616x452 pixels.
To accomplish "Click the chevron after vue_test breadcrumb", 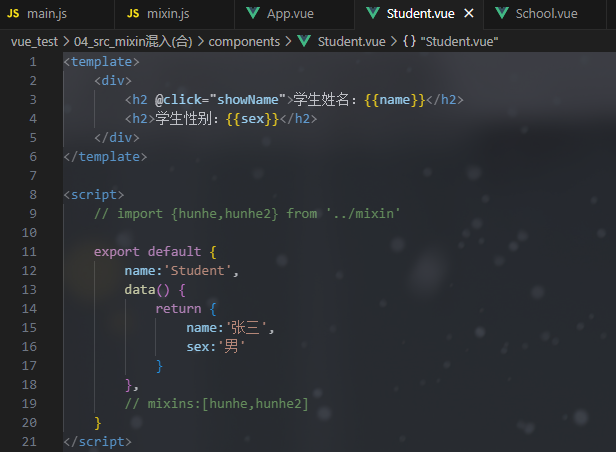I will point(66,42).
